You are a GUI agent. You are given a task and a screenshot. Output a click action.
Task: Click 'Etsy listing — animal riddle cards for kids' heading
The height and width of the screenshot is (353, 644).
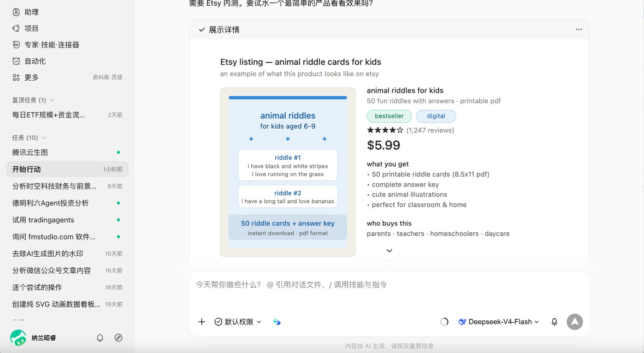[x=301, y=62]
